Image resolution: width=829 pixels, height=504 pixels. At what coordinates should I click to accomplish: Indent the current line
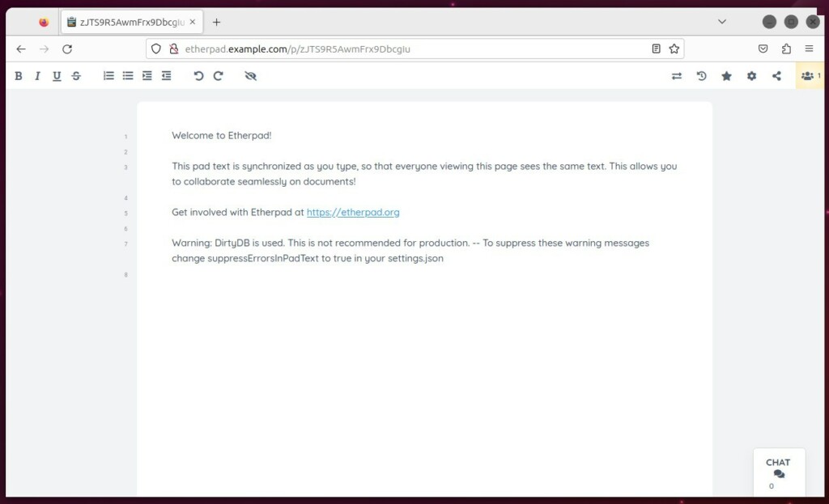(x=147, y=76)
